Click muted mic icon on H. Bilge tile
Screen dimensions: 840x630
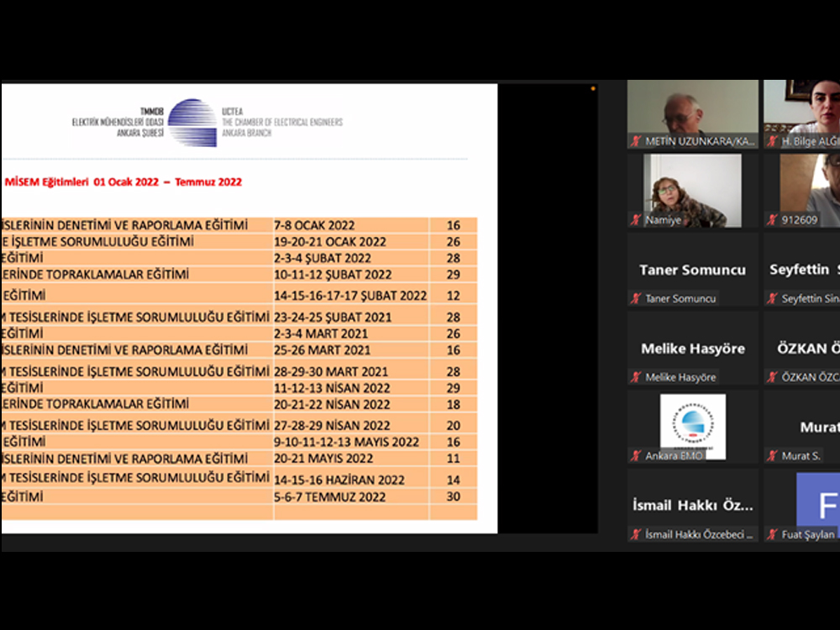point(772,141)
